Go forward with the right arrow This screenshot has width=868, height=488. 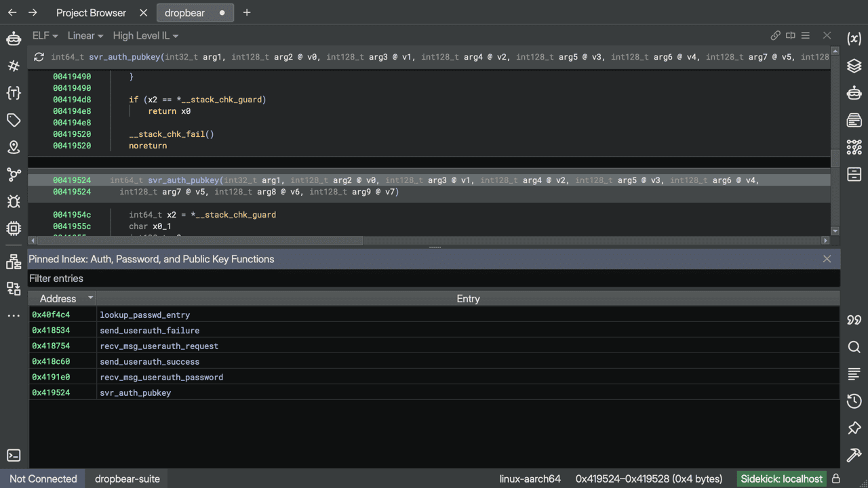pos(33,12)
